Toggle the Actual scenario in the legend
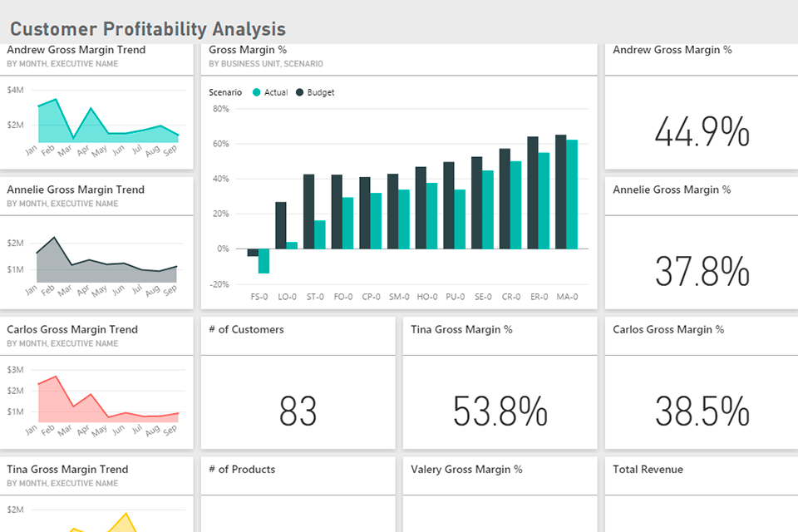Viewport: 798px width, 532px height. click(268, 92)
